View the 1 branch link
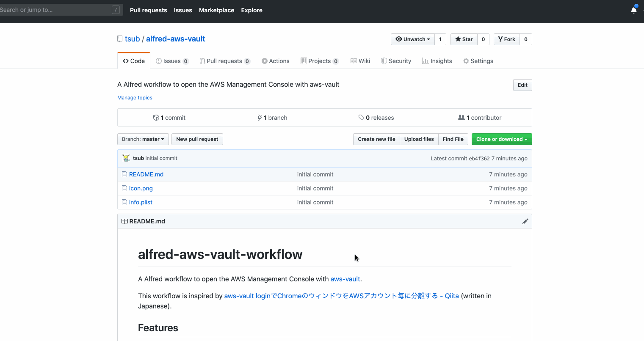This screenshot has height=341, width=644. pos(272,118)
